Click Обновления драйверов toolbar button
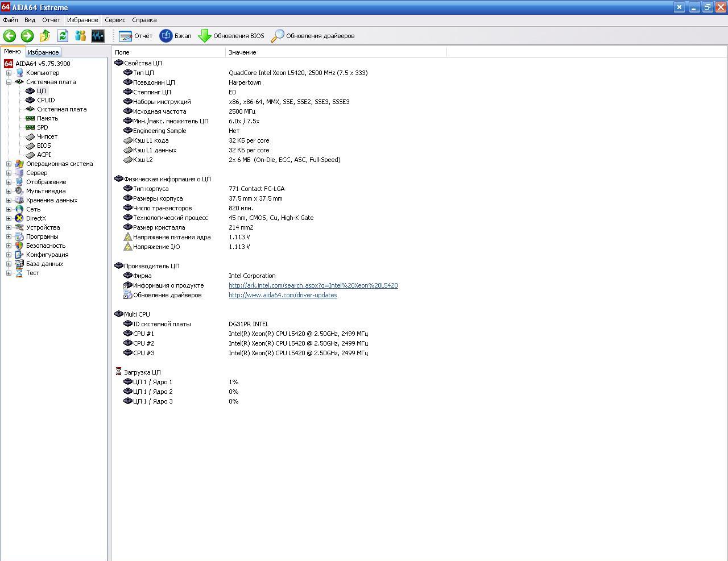This screenshot has height=561, width=728. pos(312,36)
